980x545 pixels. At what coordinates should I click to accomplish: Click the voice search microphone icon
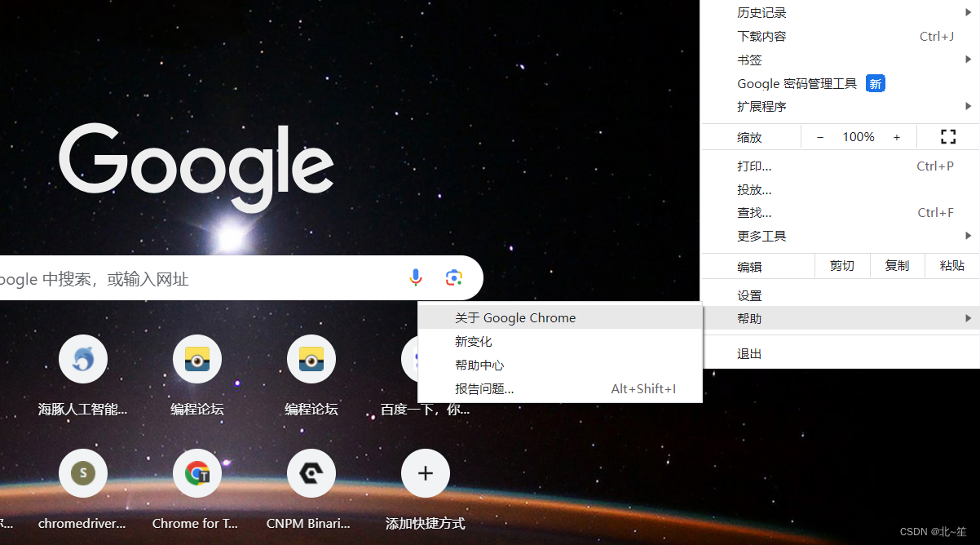pyautogui.click(x=416, y=278)
